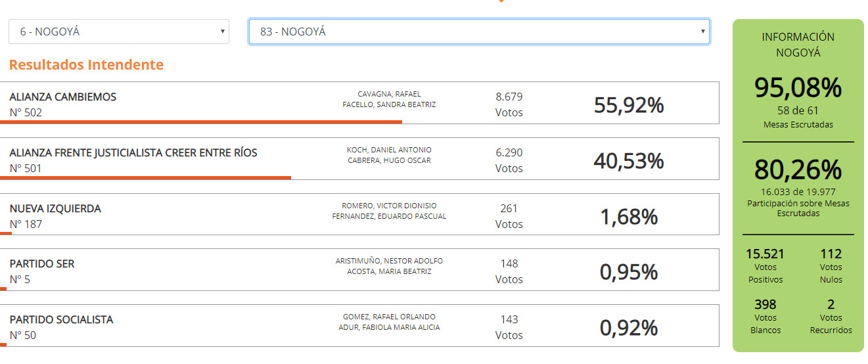
Task: Select the PARTIDO SOCIALISTA party name
Action: click(61, 319)
